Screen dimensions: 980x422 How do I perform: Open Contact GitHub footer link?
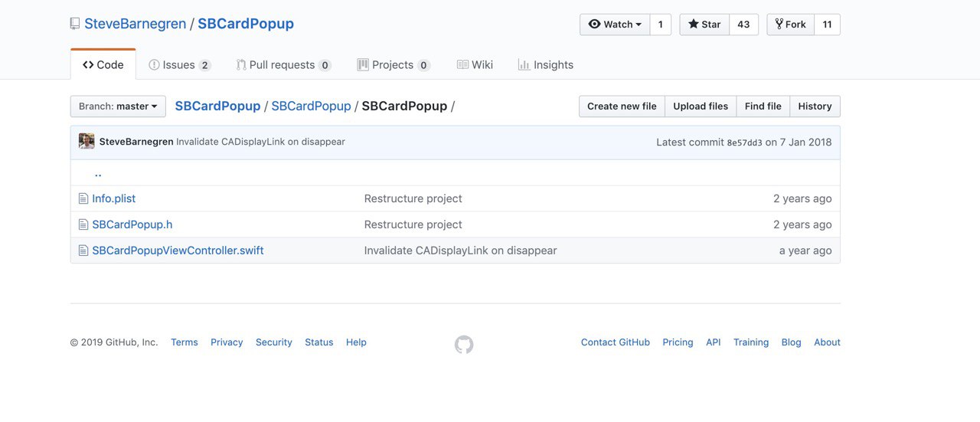(x=616, y=342)
